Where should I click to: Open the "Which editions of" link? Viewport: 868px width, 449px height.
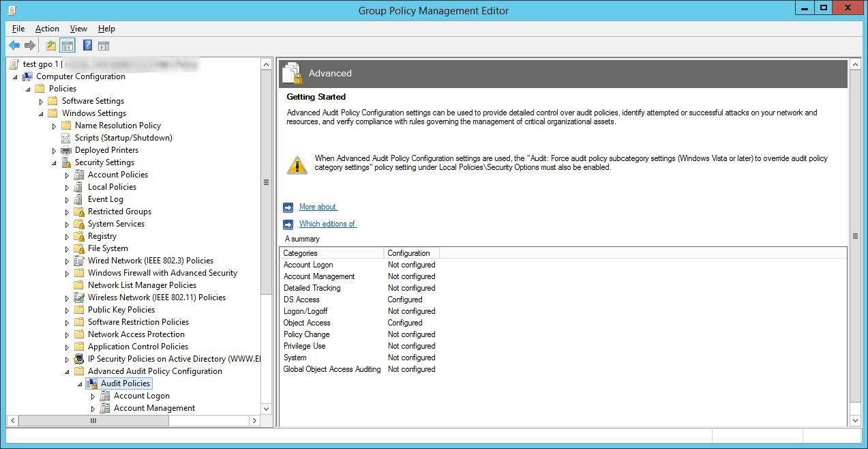tap(327, 224)
